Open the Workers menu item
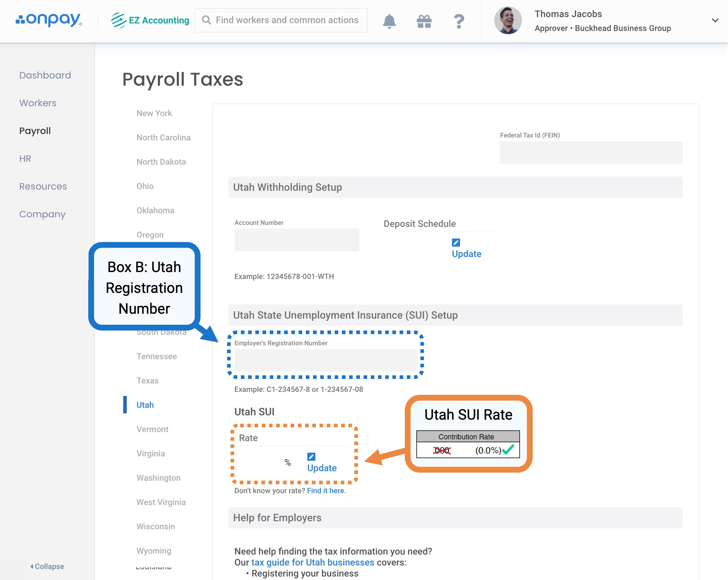The image size is (728, 580). pyautogui.click(x=38, y=103)
